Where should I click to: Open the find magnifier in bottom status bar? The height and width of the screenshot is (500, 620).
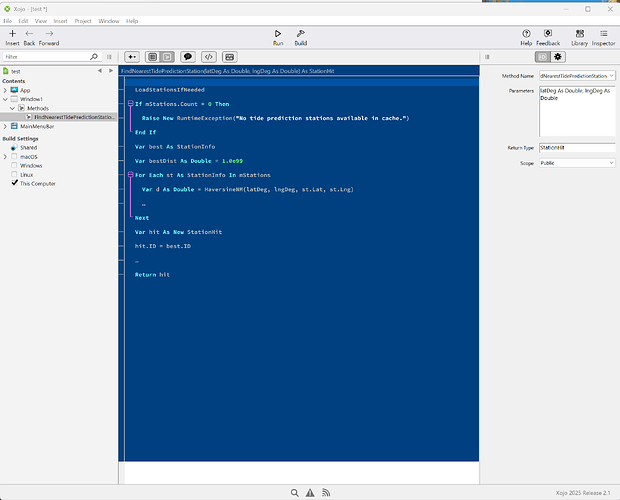pos(296,493)
